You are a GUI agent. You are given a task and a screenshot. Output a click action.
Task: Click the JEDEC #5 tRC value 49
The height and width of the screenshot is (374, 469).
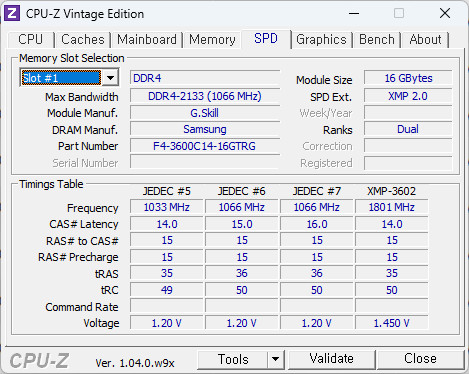167,290
